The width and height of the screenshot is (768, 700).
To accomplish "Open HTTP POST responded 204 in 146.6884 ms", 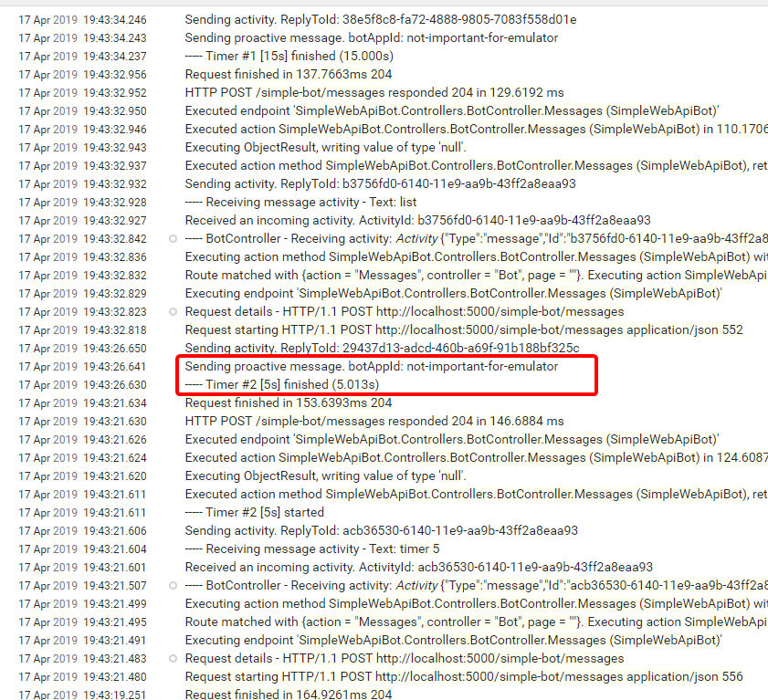I will pyautogui.click(x=374, y=421).
